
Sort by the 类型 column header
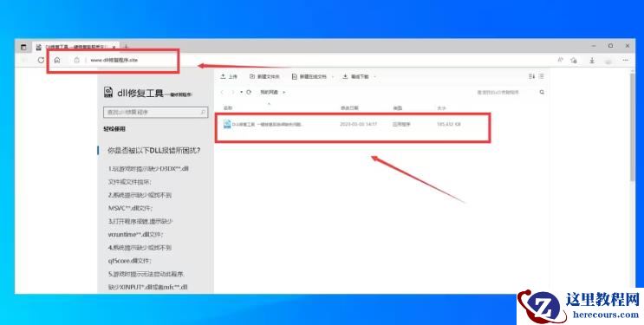click(x=397, y=108)
